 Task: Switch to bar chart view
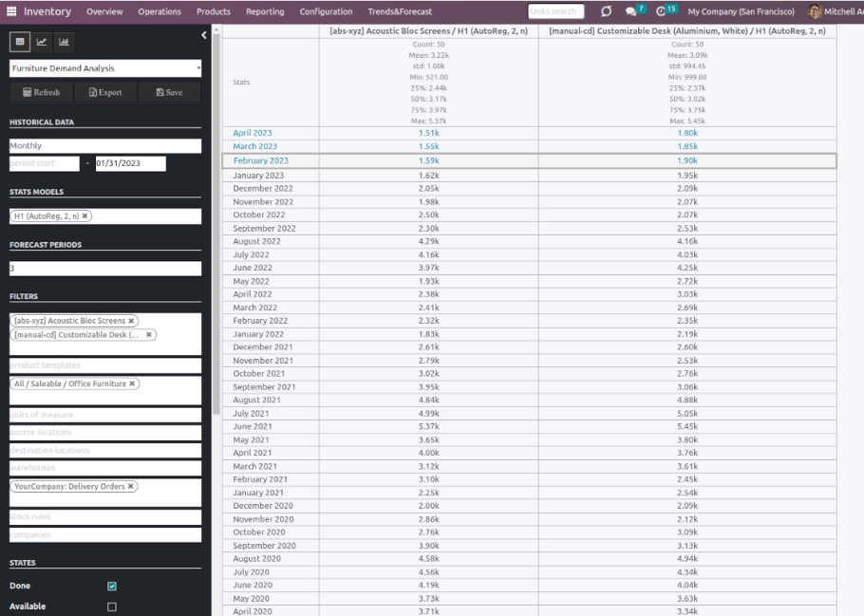click(64, 42)
